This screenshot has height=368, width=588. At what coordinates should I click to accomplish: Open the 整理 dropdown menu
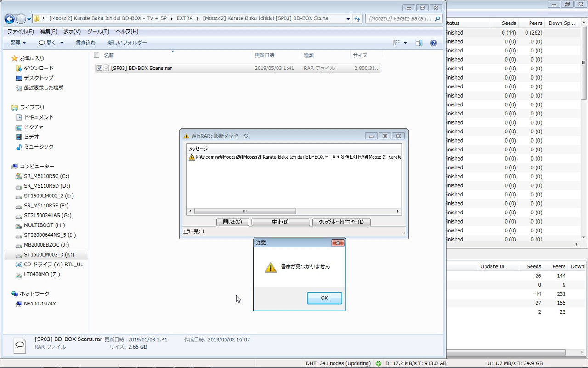18,43
